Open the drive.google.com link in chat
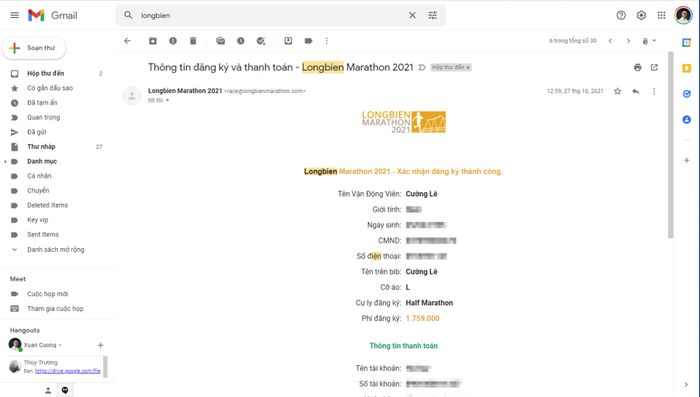Screen dimensions: 700x397 67,371
